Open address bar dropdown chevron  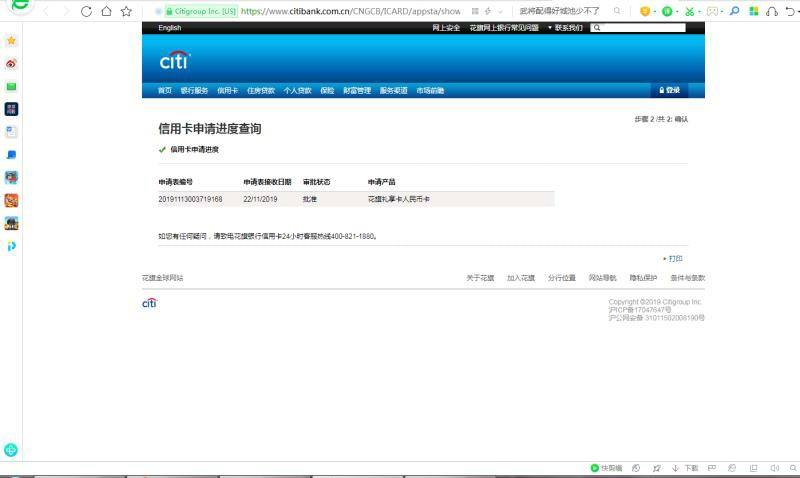tap(500, 11)
